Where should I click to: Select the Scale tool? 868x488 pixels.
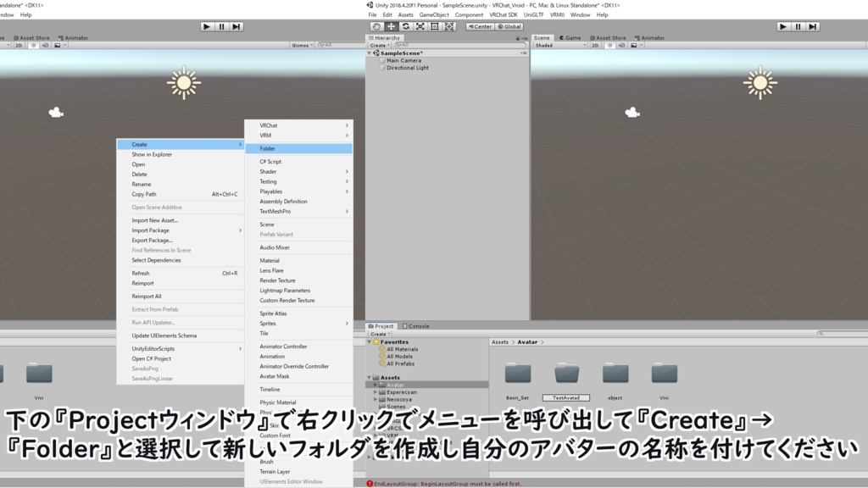click(420, 26)
